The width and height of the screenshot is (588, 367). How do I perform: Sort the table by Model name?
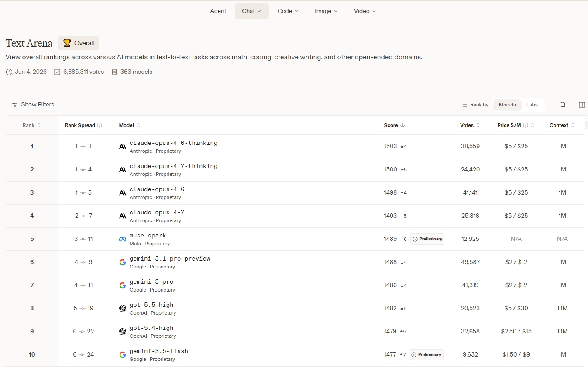click(130, 125)
